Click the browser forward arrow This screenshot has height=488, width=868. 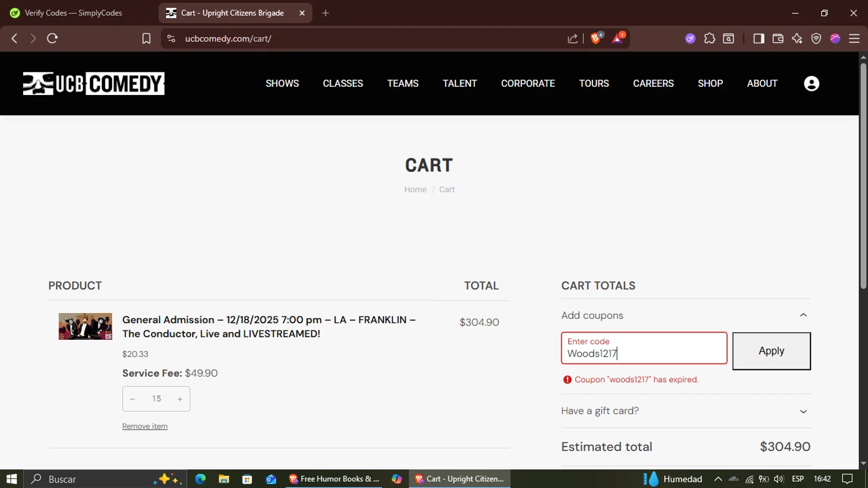click(x=33, y=38)
